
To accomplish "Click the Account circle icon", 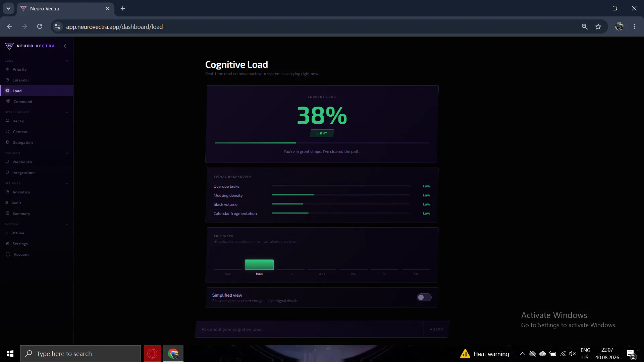I will tap(8, 254).
